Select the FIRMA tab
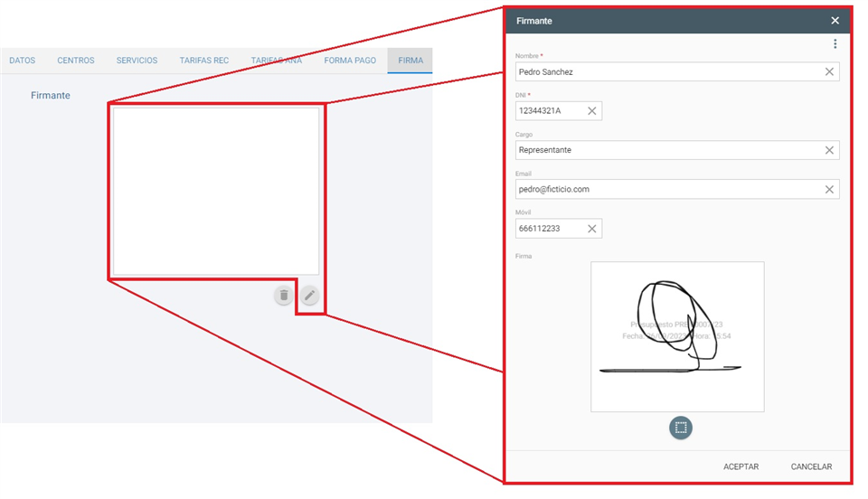This screenshot has height=499, width=868. [x=410, y=61]
